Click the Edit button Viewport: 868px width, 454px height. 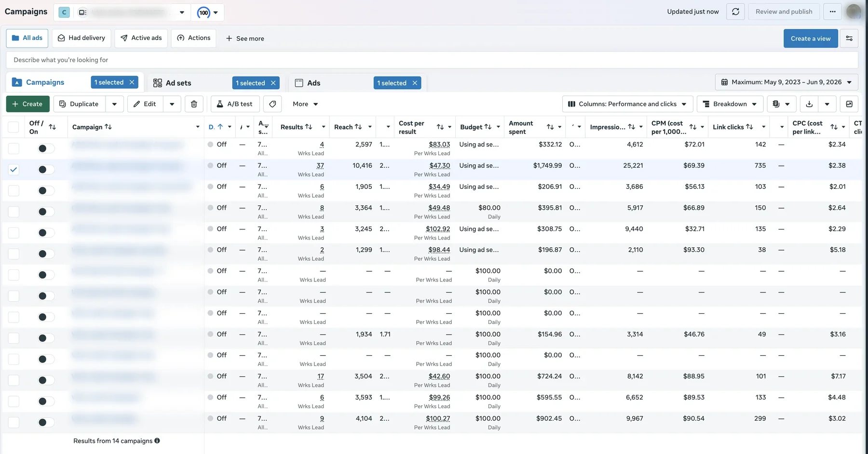point(145,104)
